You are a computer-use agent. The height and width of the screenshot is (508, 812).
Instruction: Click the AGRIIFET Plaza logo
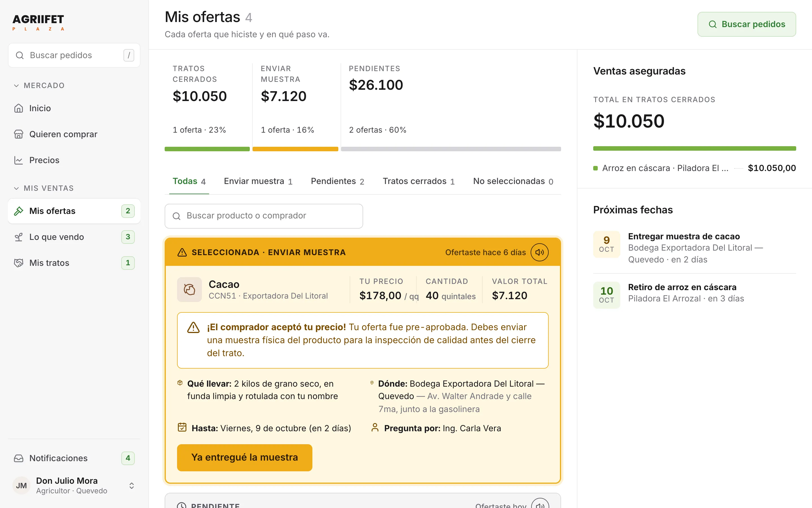(x=38, y=23)
